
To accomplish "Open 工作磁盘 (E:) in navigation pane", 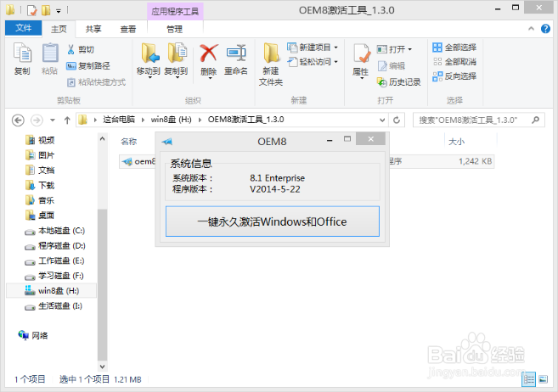I will (x=55, y=260).
